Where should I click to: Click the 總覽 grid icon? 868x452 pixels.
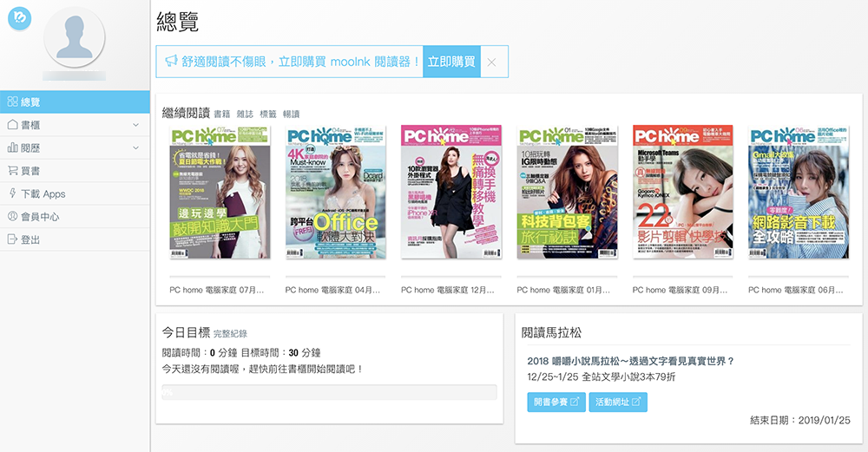pos(13,102)
